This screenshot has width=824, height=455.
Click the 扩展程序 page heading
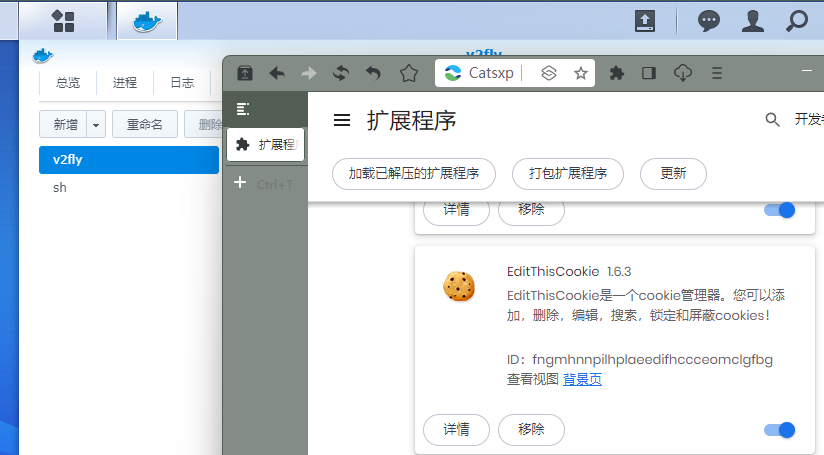pyautogui.click(x=411, y=121)
